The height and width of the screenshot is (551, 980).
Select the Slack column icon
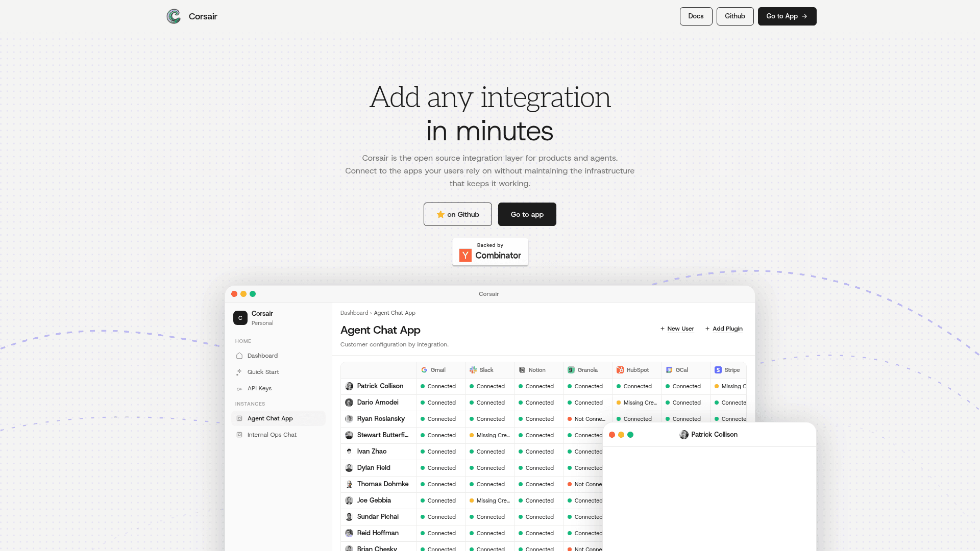pyautogui.click(x=473, y=370)
